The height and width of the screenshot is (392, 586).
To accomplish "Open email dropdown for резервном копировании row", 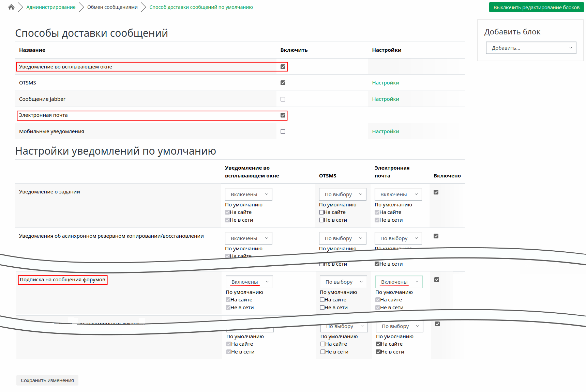I will [398, 238].
